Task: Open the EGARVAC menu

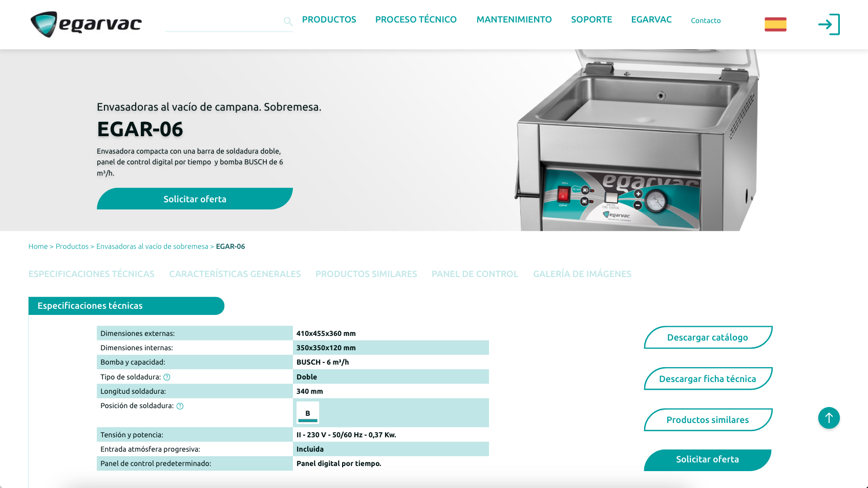Action: click(x=651, y=19)
